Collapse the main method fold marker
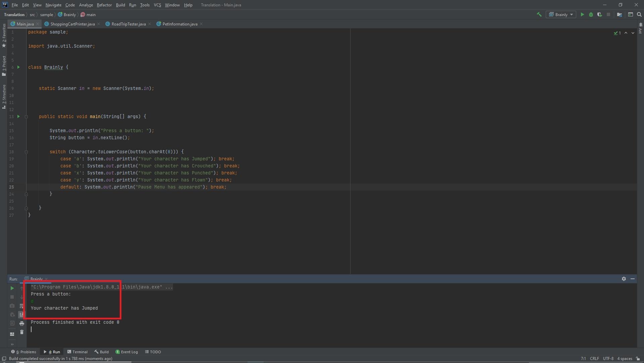Viewport: 644px width, 363px height. [x=26, y=117]
